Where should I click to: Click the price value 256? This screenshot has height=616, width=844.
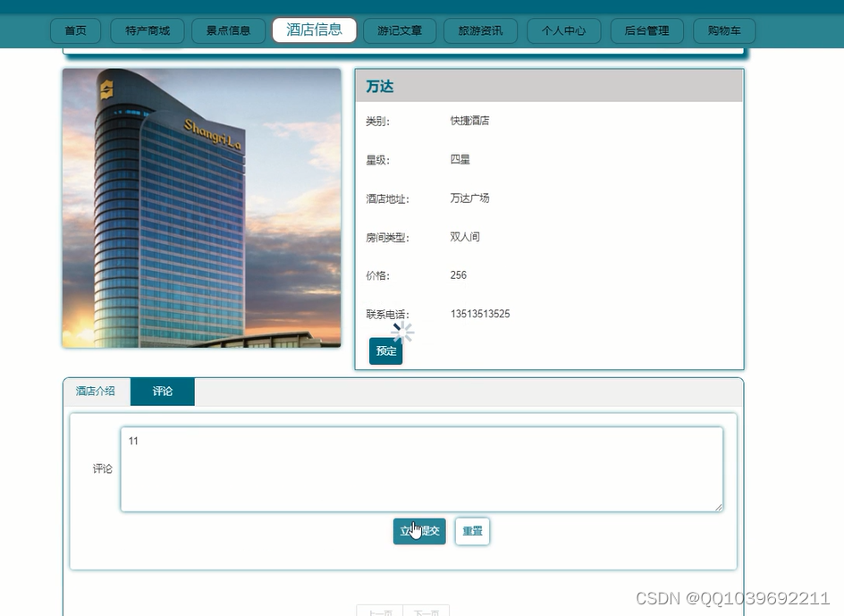pos(459,275)
